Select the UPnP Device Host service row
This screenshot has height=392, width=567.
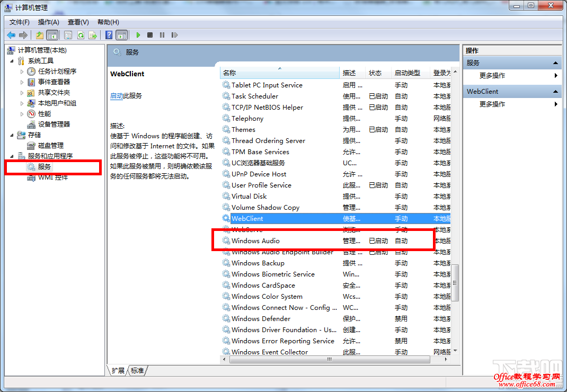[x=335, y=174]
